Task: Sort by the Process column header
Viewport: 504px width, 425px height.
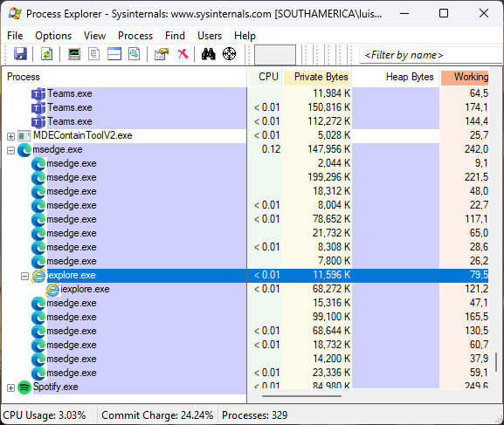Action: [124, 77]
